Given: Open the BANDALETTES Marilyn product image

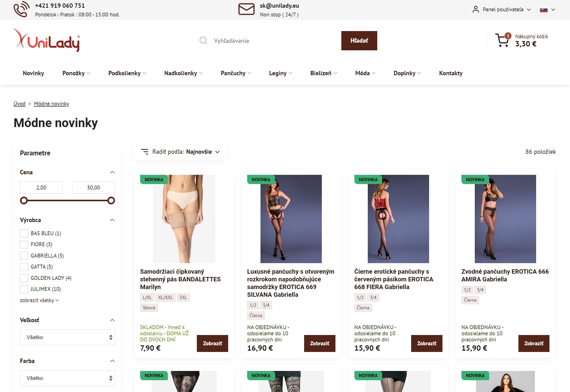Looking at the screenshot, I should click(184, 219).
